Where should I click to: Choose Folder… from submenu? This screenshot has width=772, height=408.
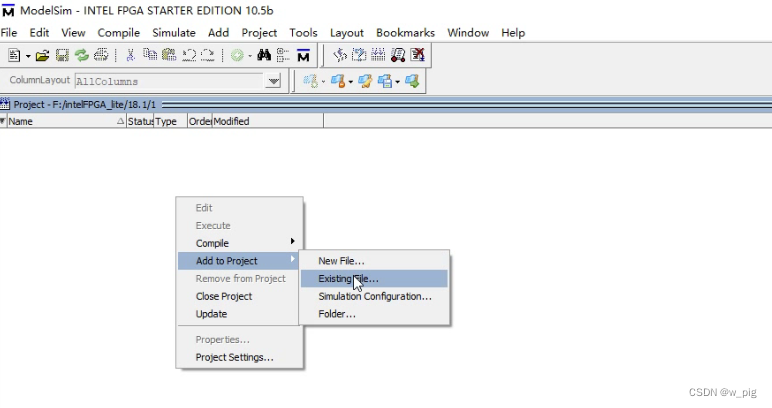pos(374,314)
